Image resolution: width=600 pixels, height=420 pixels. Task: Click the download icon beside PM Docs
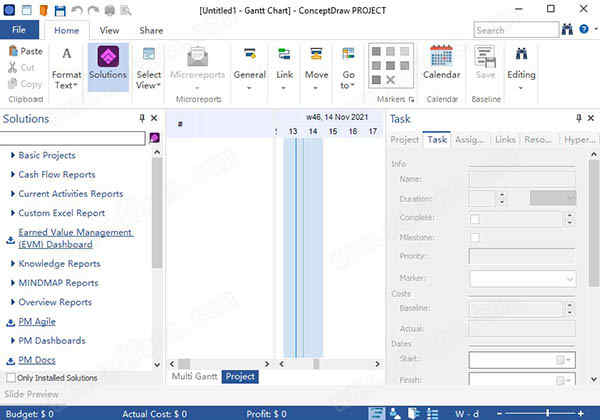(x=11, y=361)
